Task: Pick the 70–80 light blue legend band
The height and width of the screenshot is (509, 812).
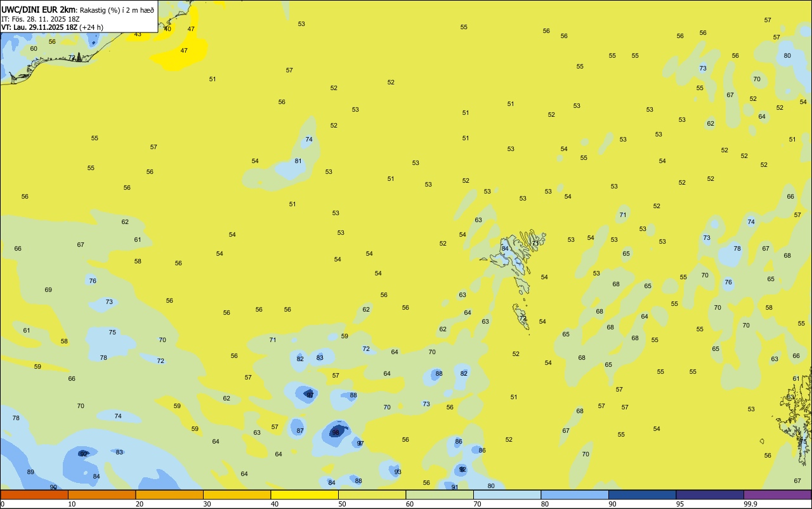Action: click(507, 494)
